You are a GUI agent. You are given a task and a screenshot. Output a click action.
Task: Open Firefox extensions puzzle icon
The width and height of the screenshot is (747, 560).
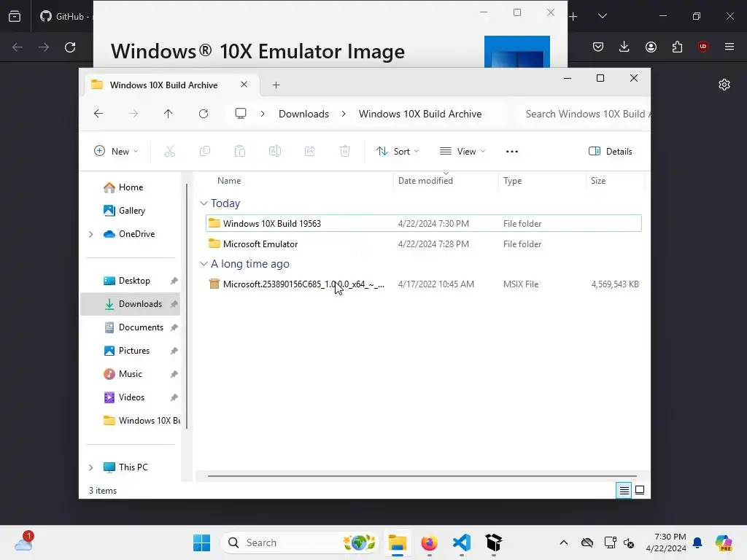point(677,47)
